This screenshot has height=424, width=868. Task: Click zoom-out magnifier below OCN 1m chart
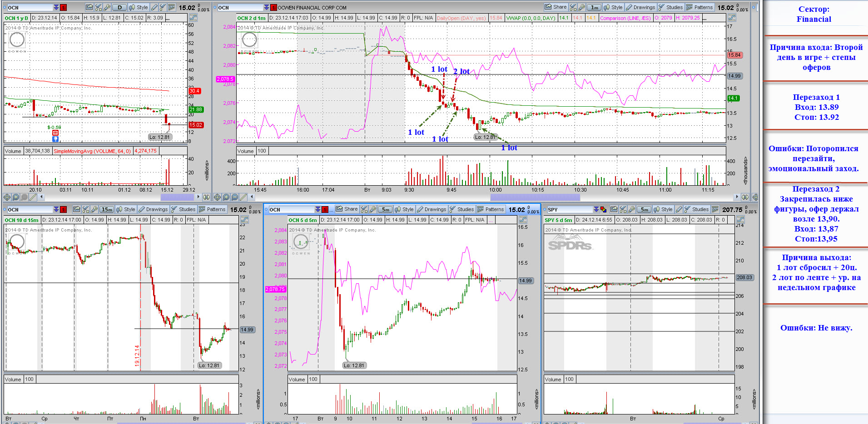click(234, 197)
